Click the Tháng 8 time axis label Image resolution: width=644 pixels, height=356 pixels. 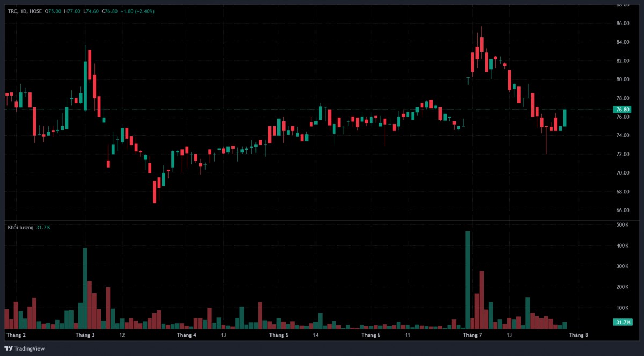[579, 335]
